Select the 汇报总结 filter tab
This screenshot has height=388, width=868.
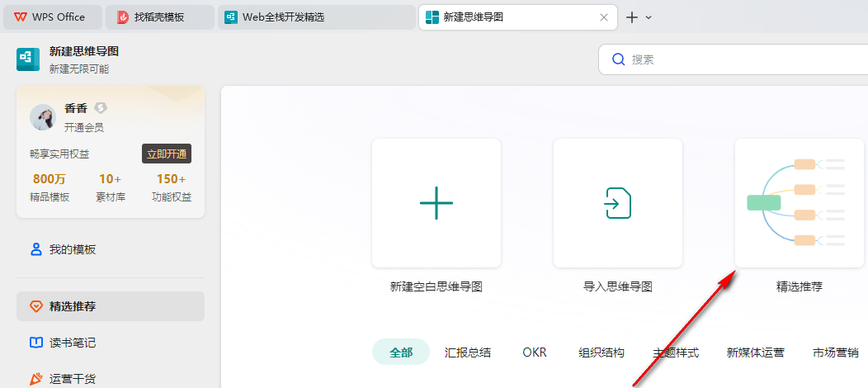pos(468,353)
